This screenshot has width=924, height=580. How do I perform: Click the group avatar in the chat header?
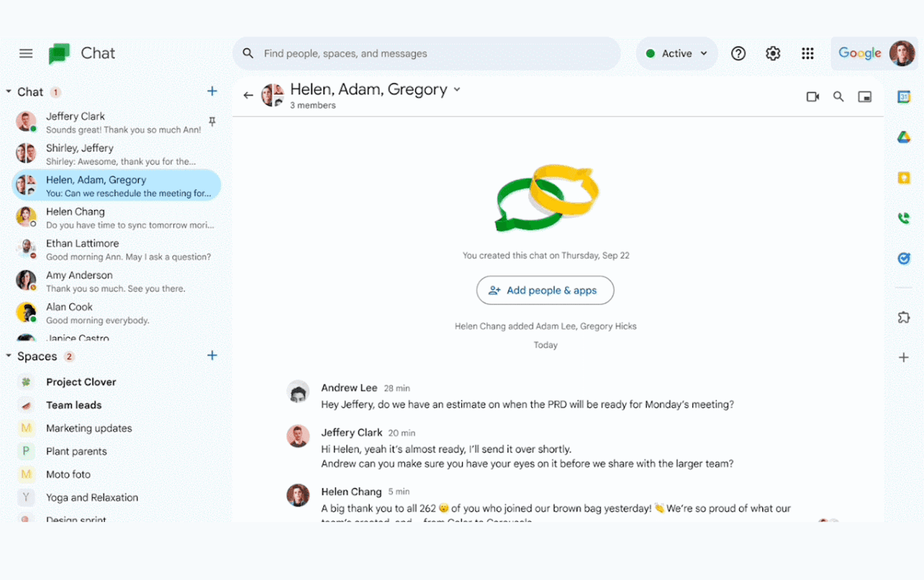pos(273,95)
